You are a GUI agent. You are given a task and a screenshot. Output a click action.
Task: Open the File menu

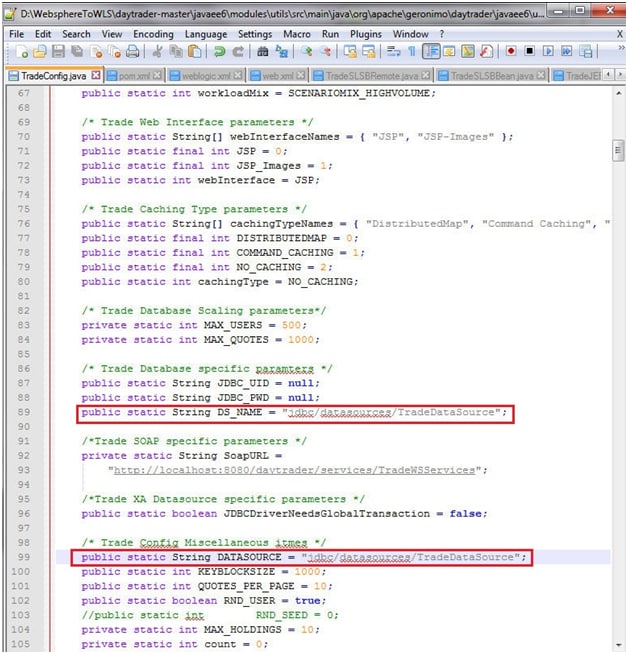(x=16, y=34)
